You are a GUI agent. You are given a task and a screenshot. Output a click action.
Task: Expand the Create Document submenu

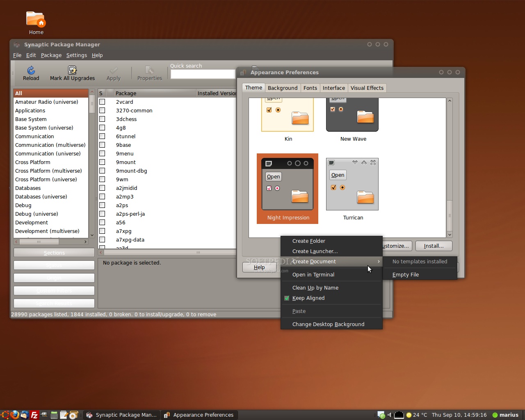(x=314, y=261)
